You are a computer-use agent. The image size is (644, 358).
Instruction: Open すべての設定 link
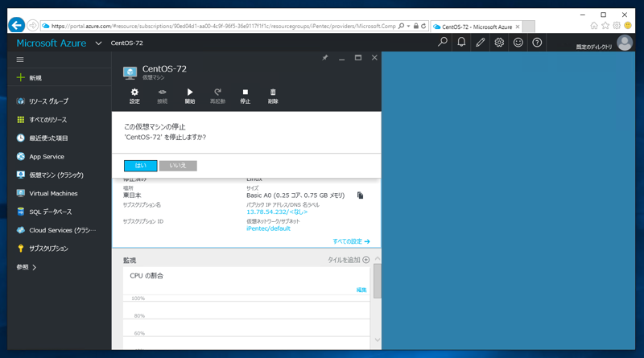(351, 241)
